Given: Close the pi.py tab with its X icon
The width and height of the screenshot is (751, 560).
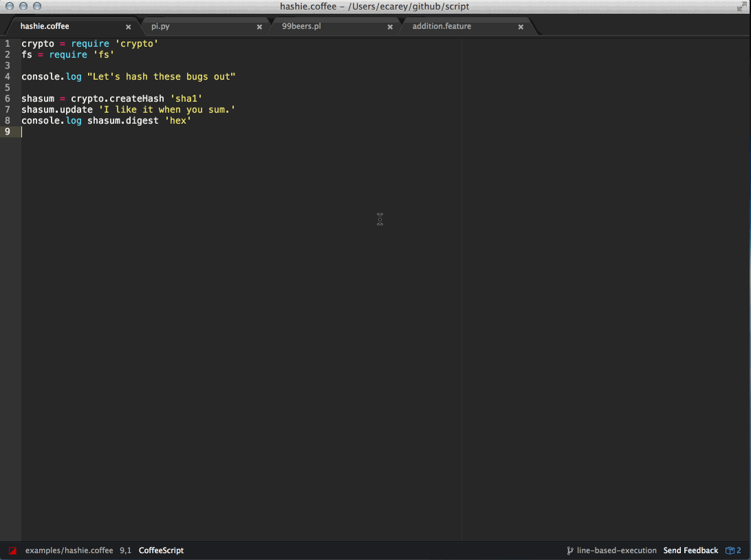Looking at the screenshot, I should [259, 26].
